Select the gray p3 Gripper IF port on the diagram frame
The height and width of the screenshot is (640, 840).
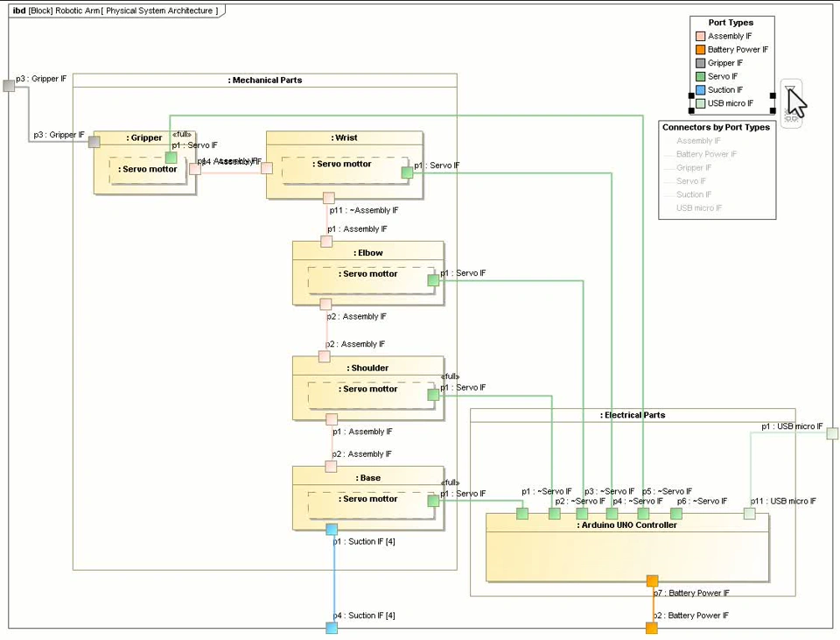click(x=9, y=85)
